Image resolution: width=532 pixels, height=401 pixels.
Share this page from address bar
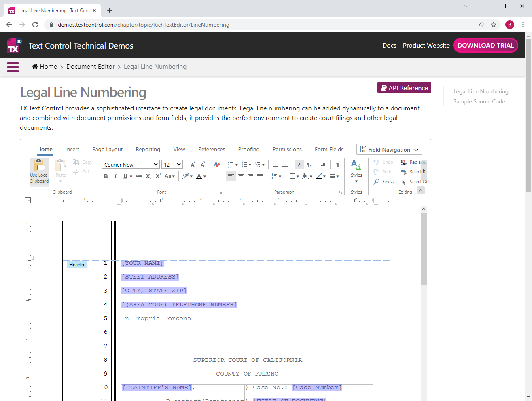tap(481, 25)
